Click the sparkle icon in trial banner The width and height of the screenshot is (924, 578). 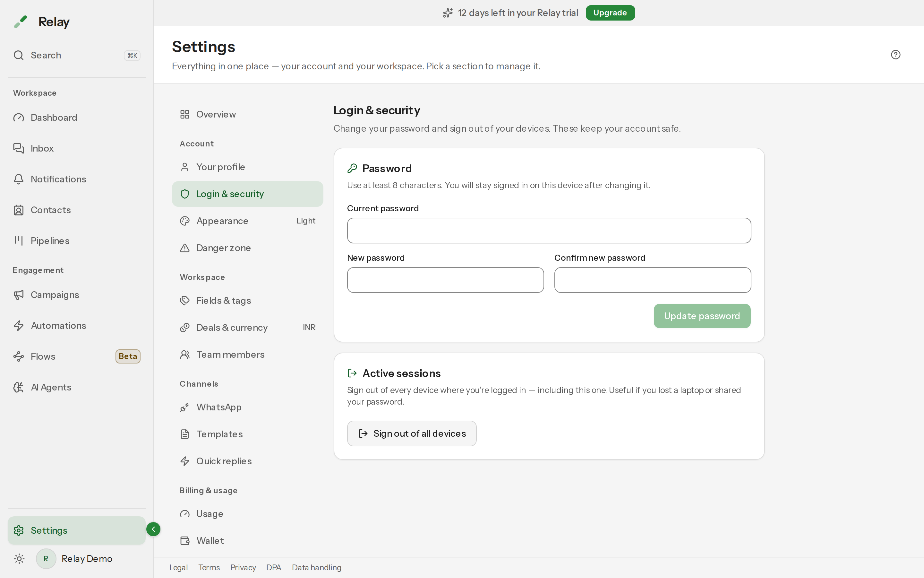[x=448, y=13]
